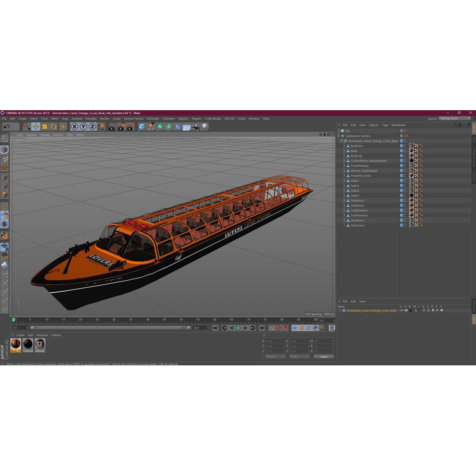Click the Subdivision Surface generator icon
476x476 pixels.
(x=160, y=126)
